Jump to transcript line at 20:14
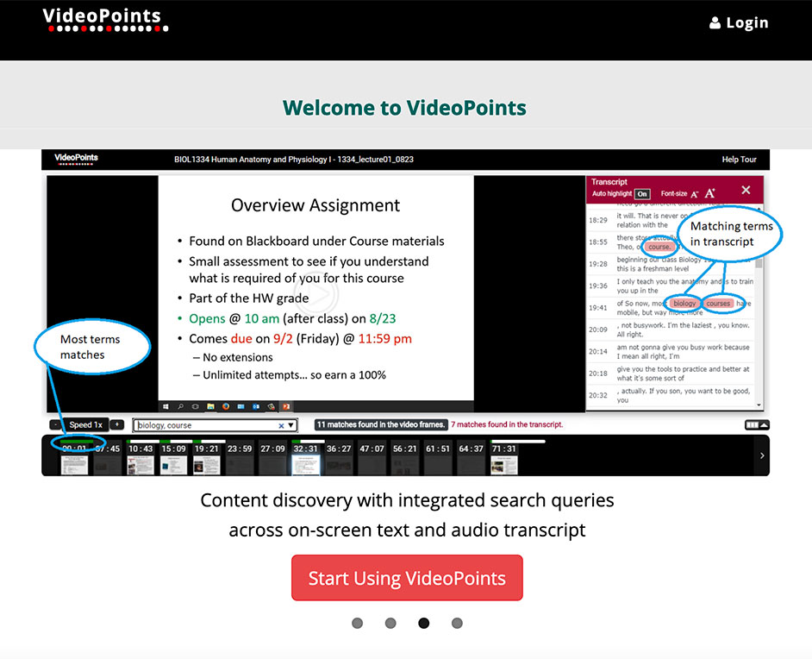 tap(671, 351)
